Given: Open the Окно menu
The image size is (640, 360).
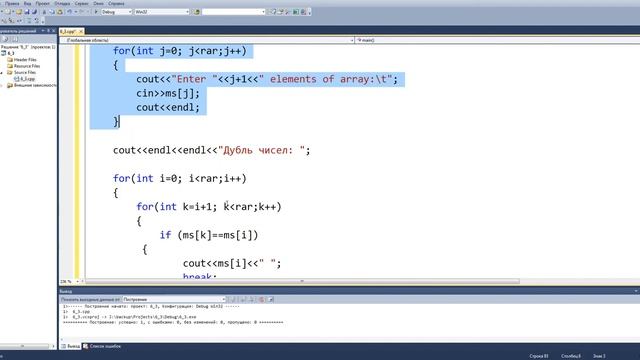Looking at the screenshot, I should point(98,4).
